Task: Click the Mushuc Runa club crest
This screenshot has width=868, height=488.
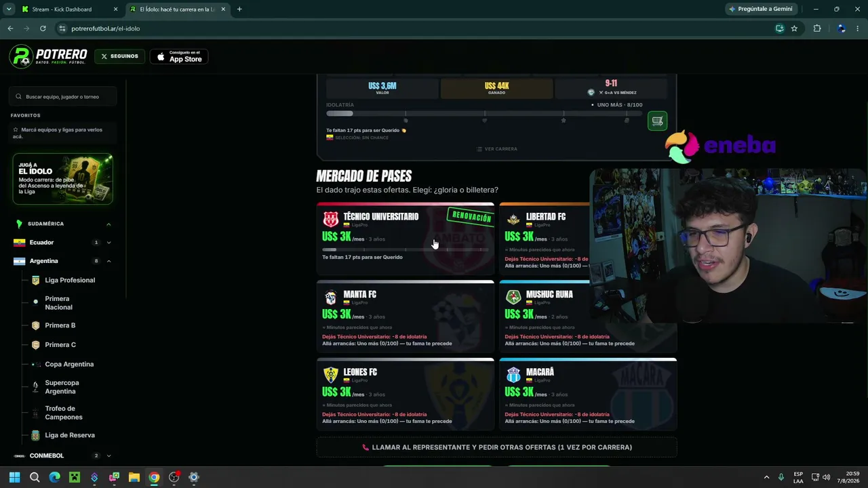Action: pos(513,297)
